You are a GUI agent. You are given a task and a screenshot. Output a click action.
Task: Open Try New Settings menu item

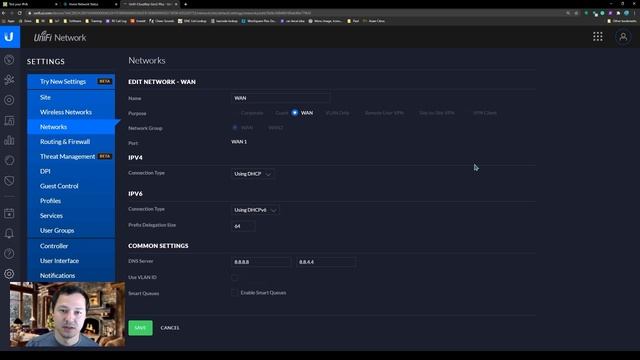click(x=71, y=82)
